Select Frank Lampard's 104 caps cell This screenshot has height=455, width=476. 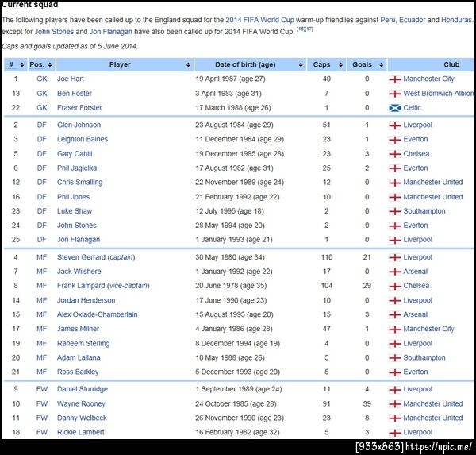(x=327, y=286)
